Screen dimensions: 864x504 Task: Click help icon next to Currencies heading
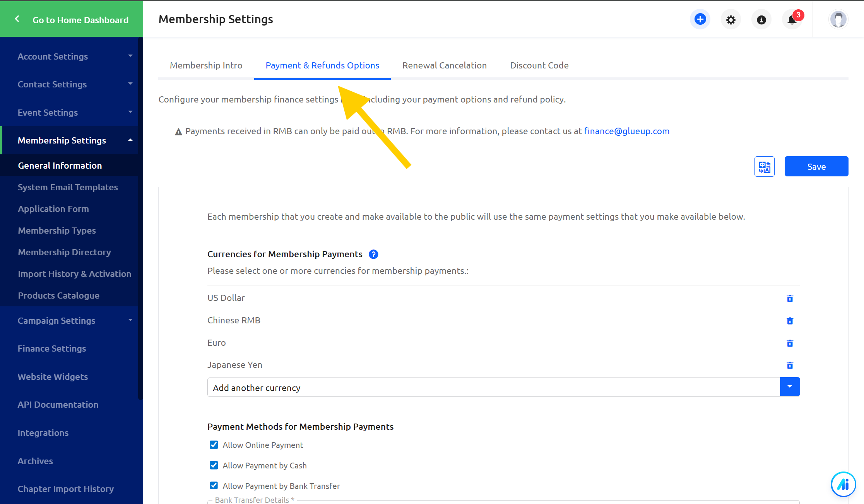373,254
